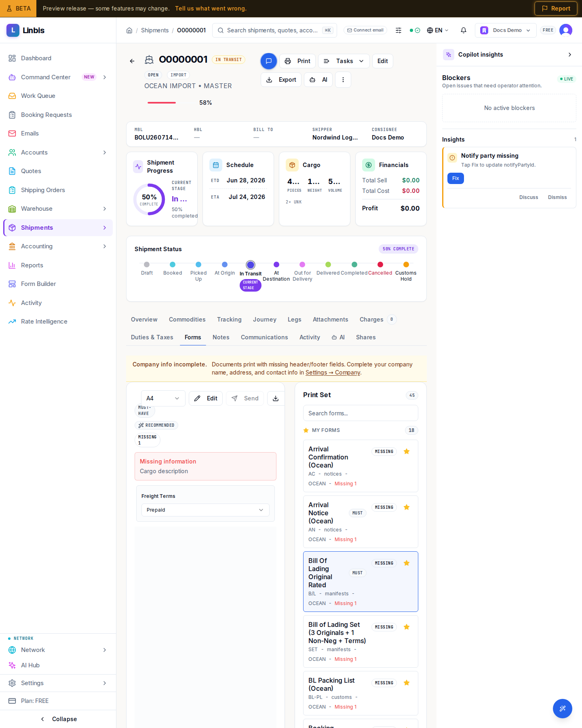Viewport: 582px width, 728px height.
Task: Click the In Transit stage marker
Action: (x=251, y=265)
